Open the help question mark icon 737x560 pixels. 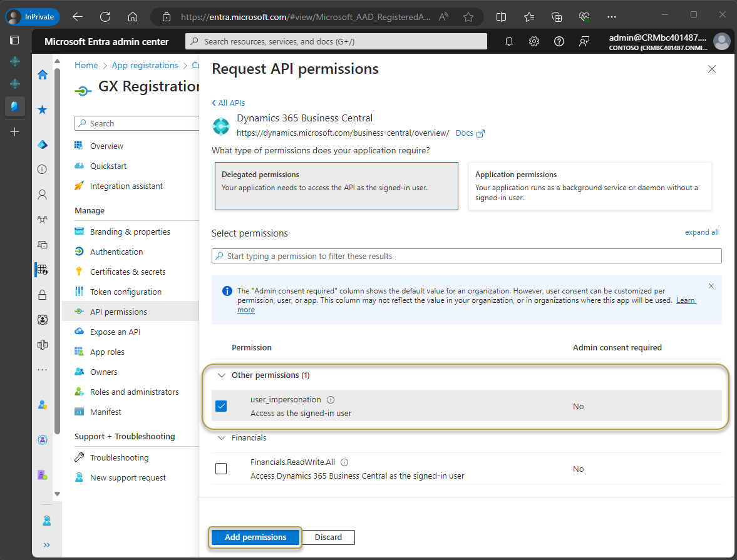[559, 41]
